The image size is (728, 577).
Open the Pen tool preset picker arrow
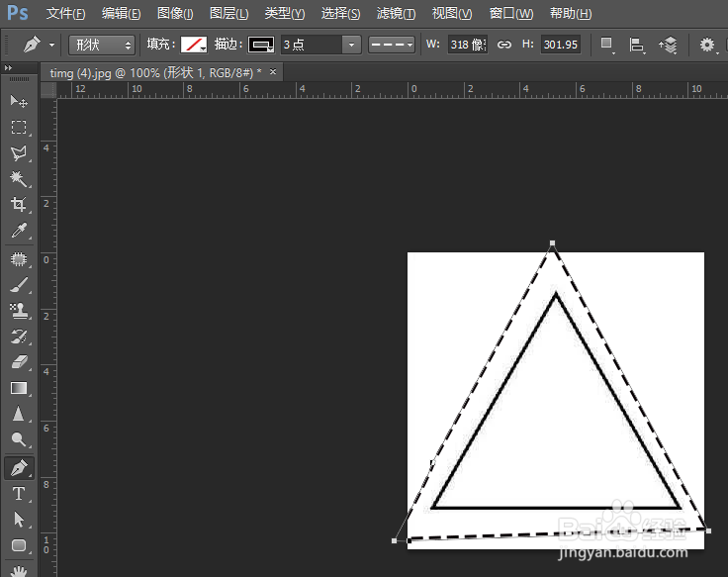pyautogui.click(x=52, y=46)
